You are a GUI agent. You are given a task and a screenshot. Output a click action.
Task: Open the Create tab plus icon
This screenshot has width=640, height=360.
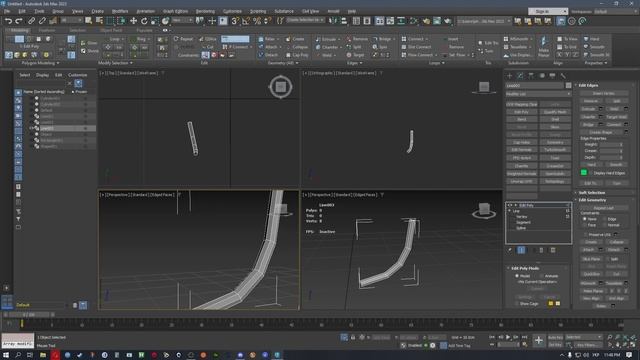tap(509, 76)
